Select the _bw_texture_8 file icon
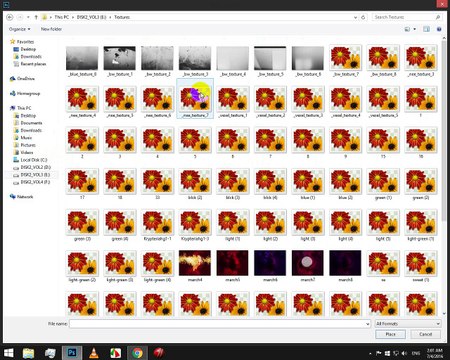 383,58
